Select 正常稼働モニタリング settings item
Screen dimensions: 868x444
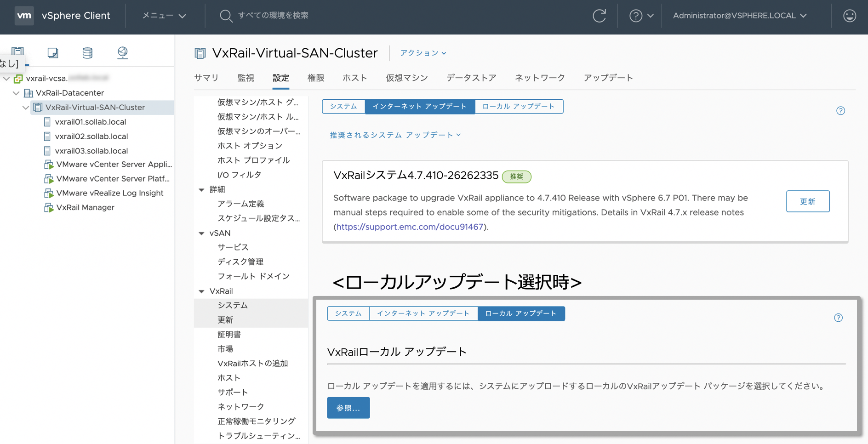(256, 421)
